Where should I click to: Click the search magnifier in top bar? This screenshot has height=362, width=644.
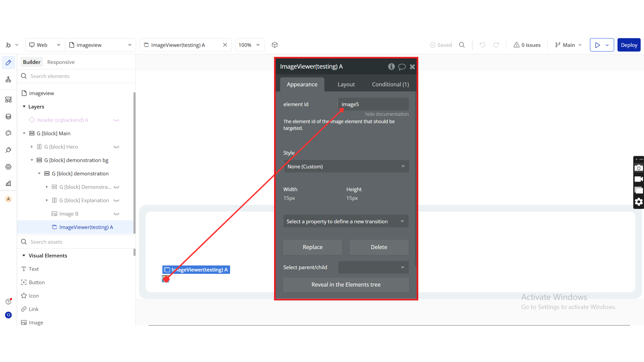coord(462,45)
